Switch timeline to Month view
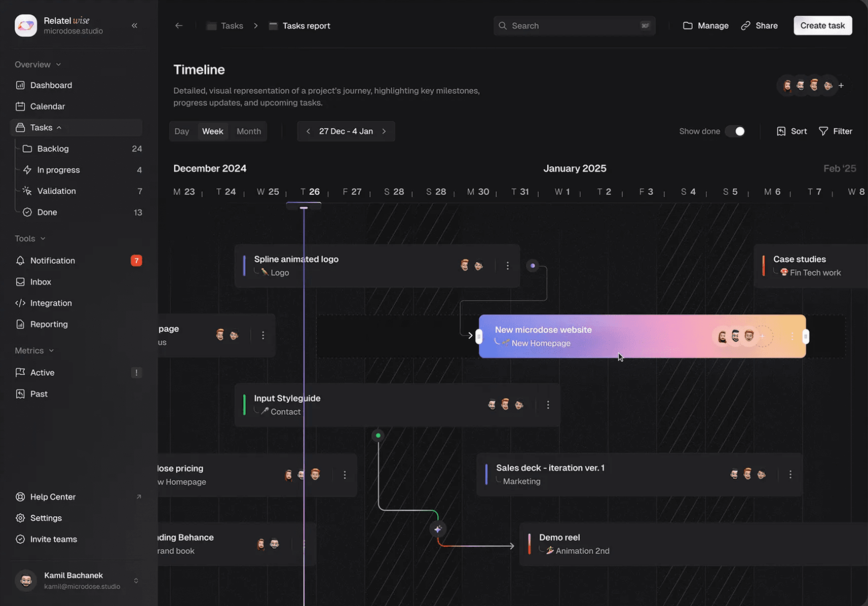The image size is (868, 606). coord(248,131)
